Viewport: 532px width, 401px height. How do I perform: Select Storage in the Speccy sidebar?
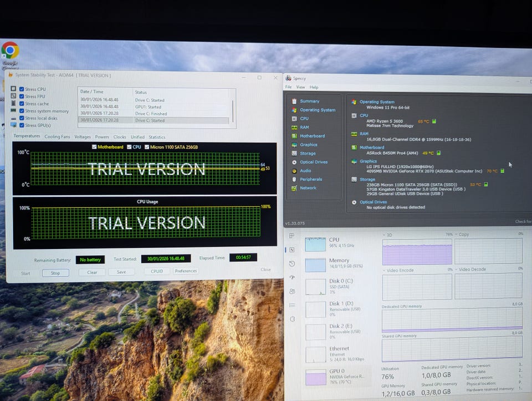tap(308, 154)
